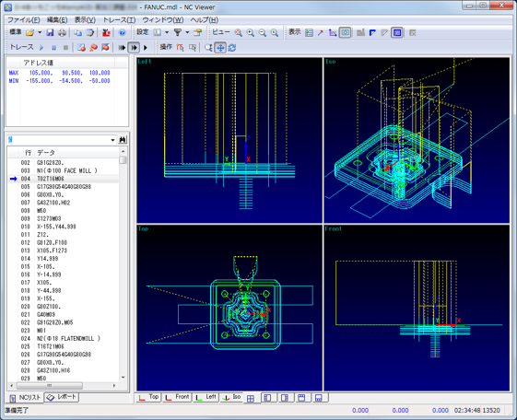Start the trace with the play icon

(x=41, y=48)
